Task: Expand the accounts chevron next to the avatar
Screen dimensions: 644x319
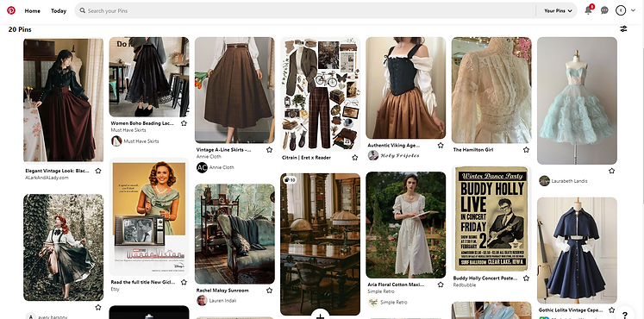Action: point(633,10)
